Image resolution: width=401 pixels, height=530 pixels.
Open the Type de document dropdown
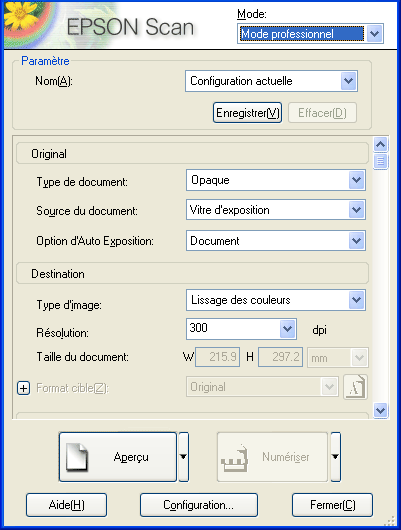[x=276, y=180]
